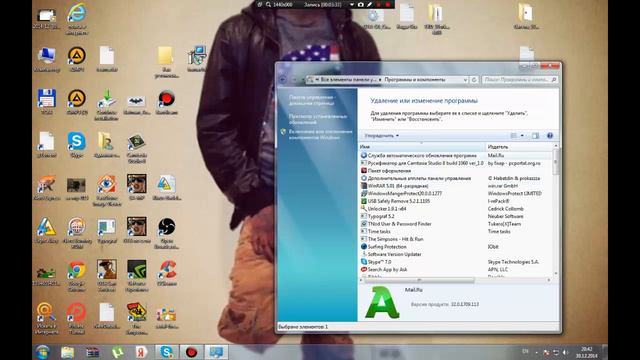The height and width of the screenshot is (360, 640).
Task: Click the EN language indicator in tray
Action: click(524, 351)
